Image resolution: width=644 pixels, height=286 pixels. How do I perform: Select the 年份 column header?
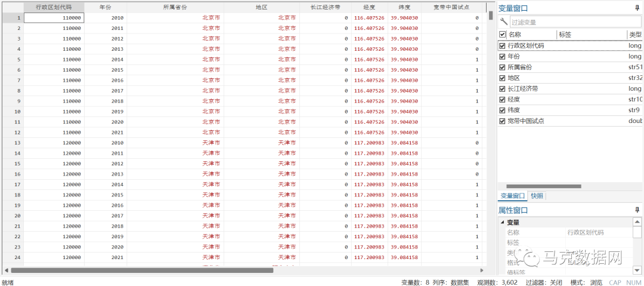click(106, 7)
